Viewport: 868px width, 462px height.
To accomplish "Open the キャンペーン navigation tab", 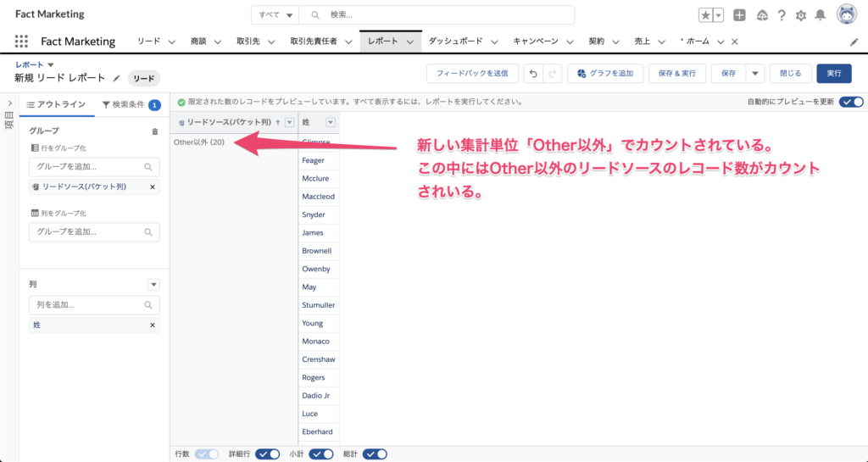I will pos(536,42).
